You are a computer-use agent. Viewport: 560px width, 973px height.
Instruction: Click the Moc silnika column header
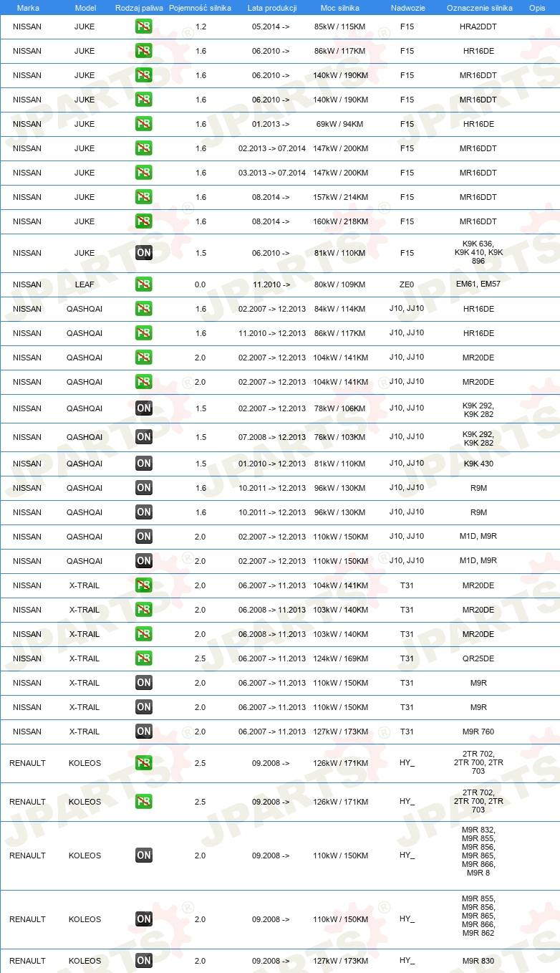click(x=340, y=8)
